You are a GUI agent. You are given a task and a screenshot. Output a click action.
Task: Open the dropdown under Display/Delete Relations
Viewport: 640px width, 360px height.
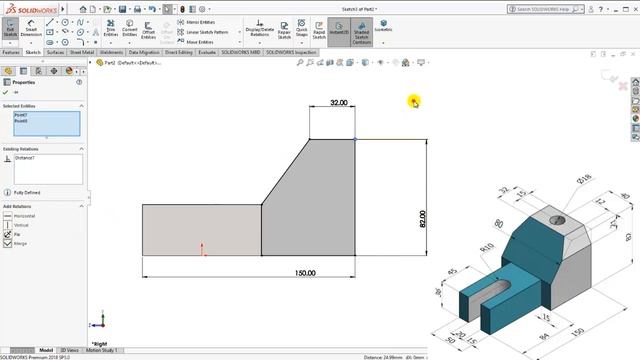pos(260,43)
